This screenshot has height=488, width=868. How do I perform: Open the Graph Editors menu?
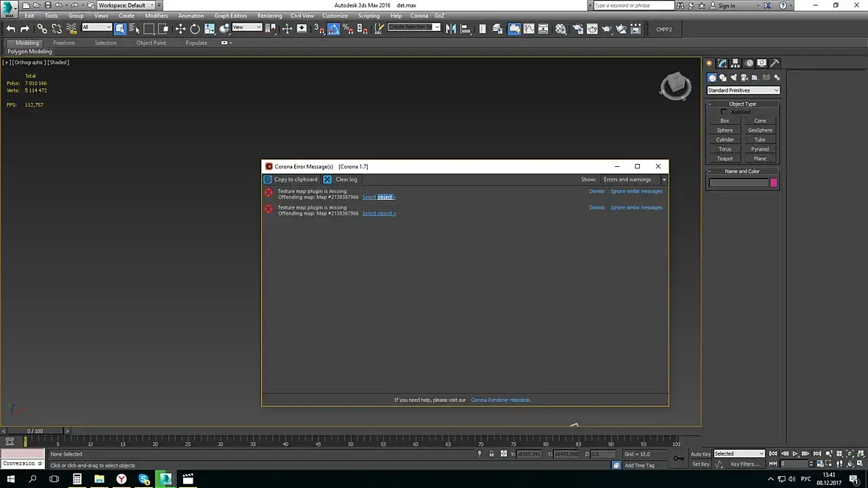pyautogui.click(x=230, y=15)
